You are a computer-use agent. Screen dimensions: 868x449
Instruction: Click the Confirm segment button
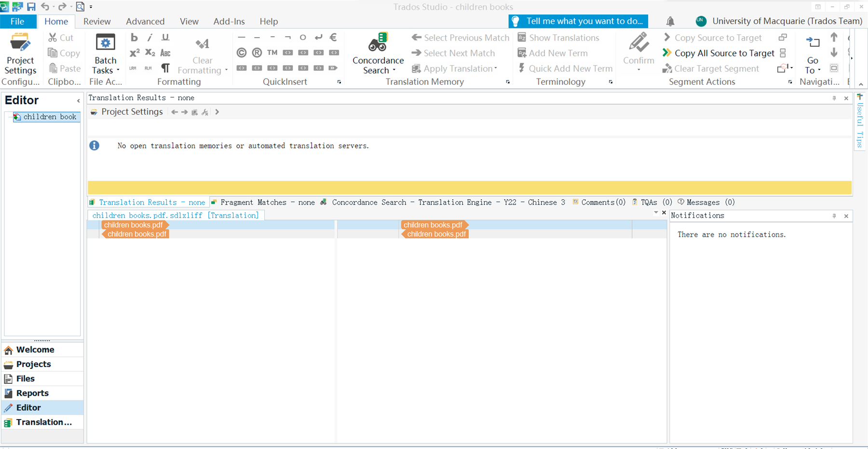(x=638, y=53)
